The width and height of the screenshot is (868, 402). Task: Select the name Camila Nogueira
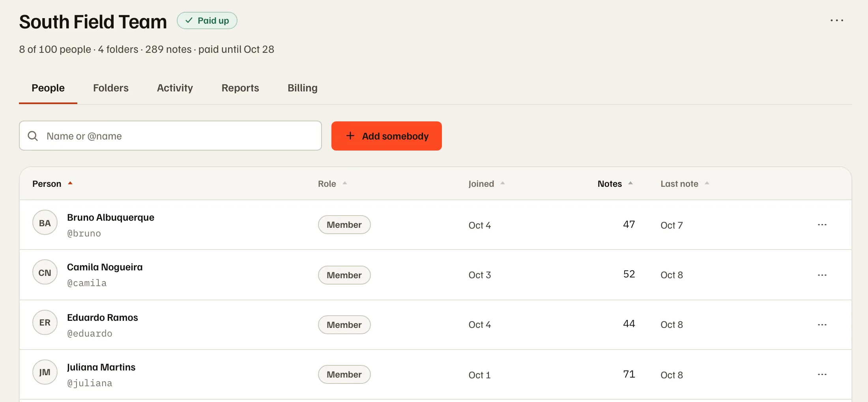tap(105, 267)
